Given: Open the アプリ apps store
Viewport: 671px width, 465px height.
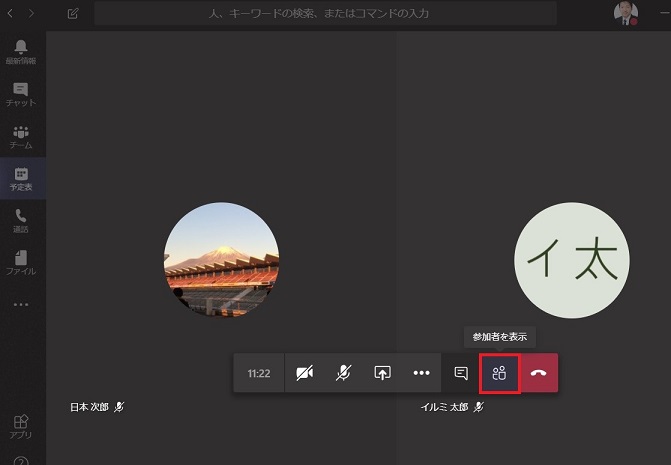Looking at the screenshot, I should 21,426.
